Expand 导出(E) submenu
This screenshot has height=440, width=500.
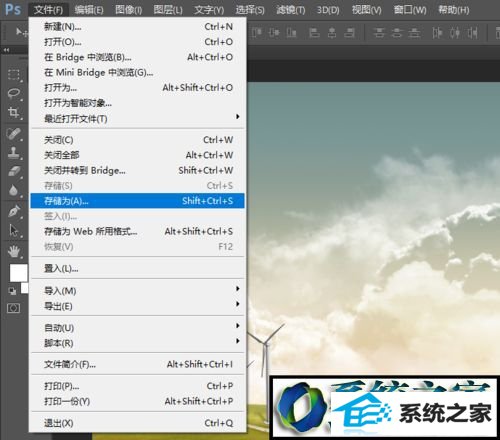click(137, 306)
